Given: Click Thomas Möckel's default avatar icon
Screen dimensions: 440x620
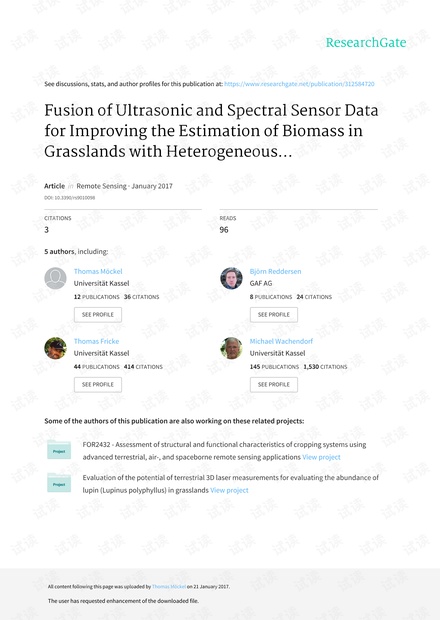Looking at the screenshot, I should pos(55,278).
